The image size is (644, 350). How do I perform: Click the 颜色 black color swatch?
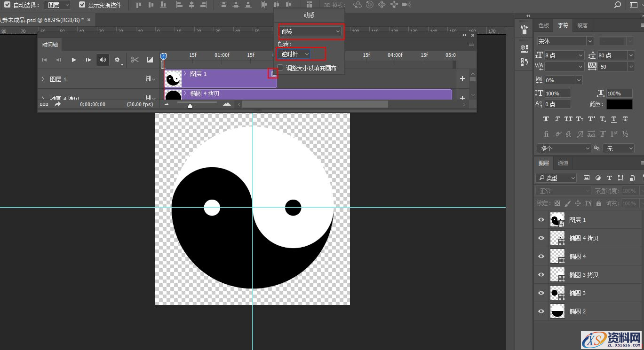coord(619,104)
